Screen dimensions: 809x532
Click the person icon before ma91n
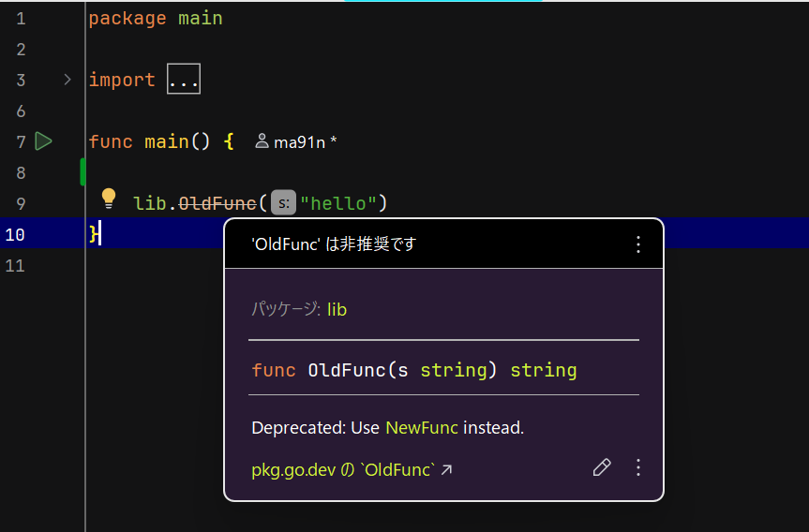[x=262, y=141]
